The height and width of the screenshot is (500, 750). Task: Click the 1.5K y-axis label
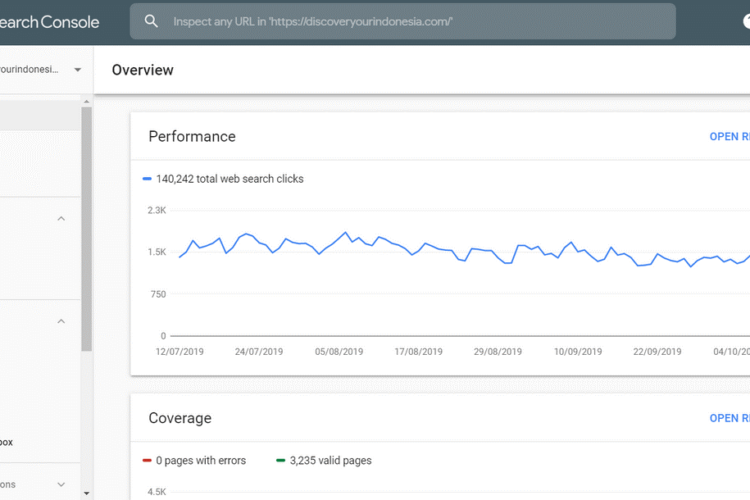pyautogui.click(x=157, y=252)
